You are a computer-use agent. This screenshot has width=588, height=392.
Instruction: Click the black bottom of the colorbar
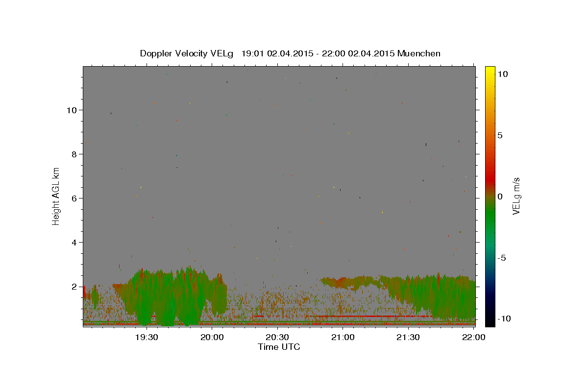click(x=490, y=321)
